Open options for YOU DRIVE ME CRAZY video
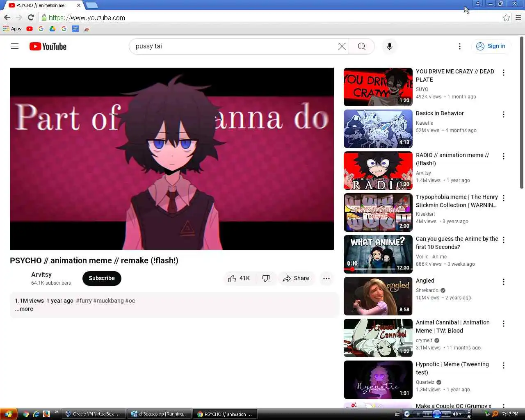This screenshot has height=420, width=525. click(504, 73)
